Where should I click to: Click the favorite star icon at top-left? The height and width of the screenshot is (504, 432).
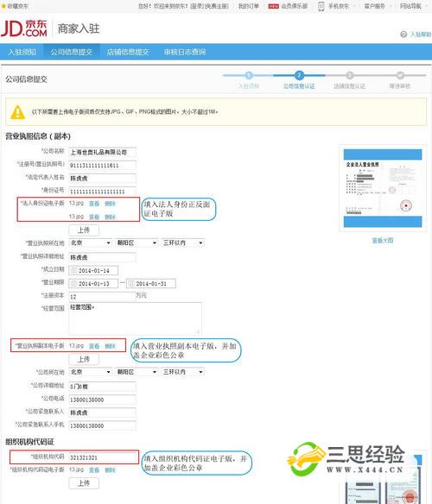3,6
